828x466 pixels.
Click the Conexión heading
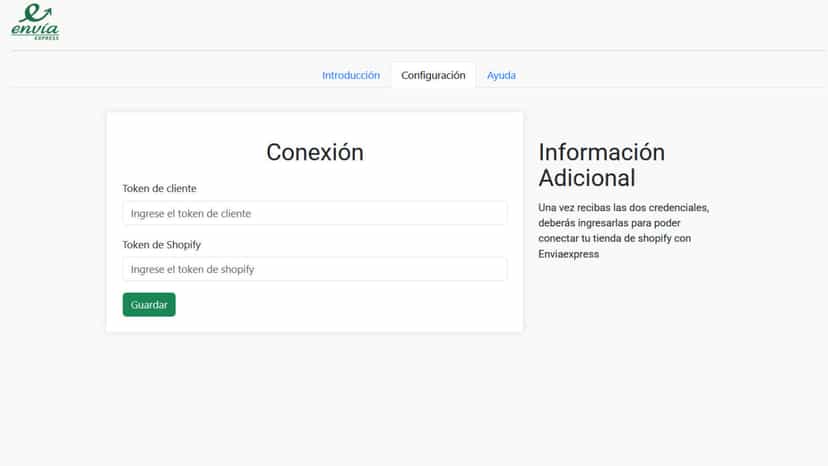(x=315, y=153)
